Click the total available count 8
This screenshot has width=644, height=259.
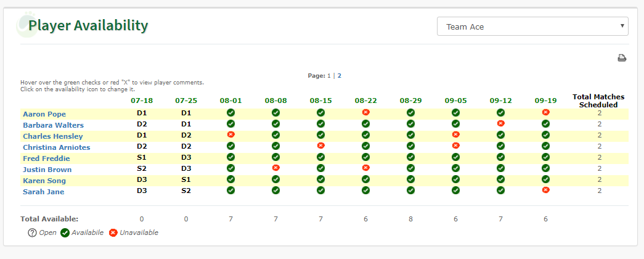410,219
